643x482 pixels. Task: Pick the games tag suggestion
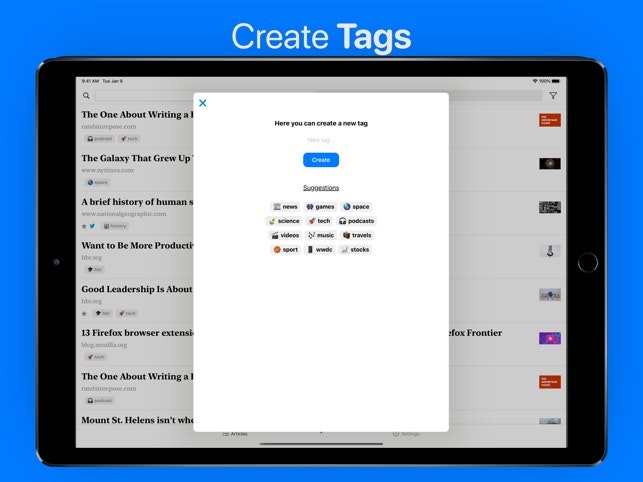coord(321,207)
